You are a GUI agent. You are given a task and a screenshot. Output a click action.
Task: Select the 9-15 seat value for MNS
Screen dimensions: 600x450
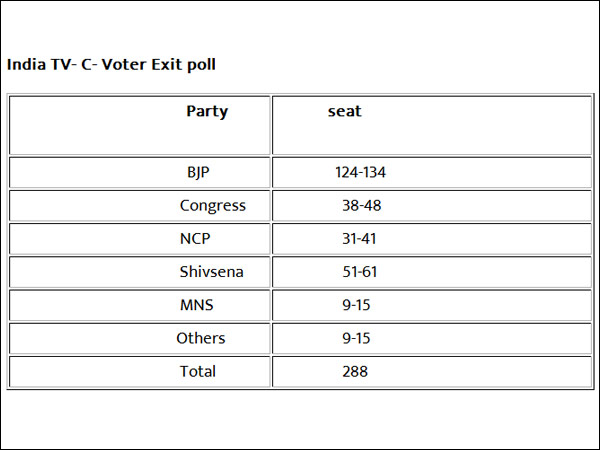pos(356,305)
